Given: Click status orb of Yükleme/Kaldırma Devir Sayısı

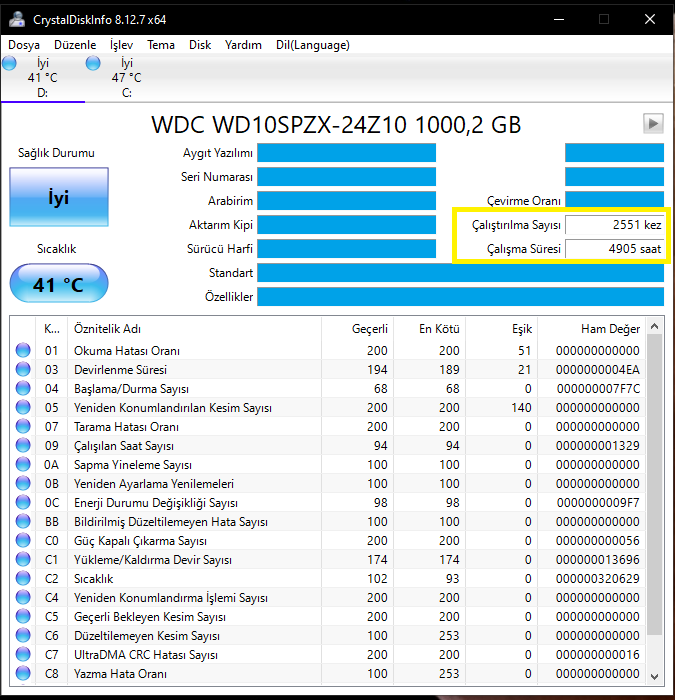Looking at the screenshot, I should (x=23, y=559).
